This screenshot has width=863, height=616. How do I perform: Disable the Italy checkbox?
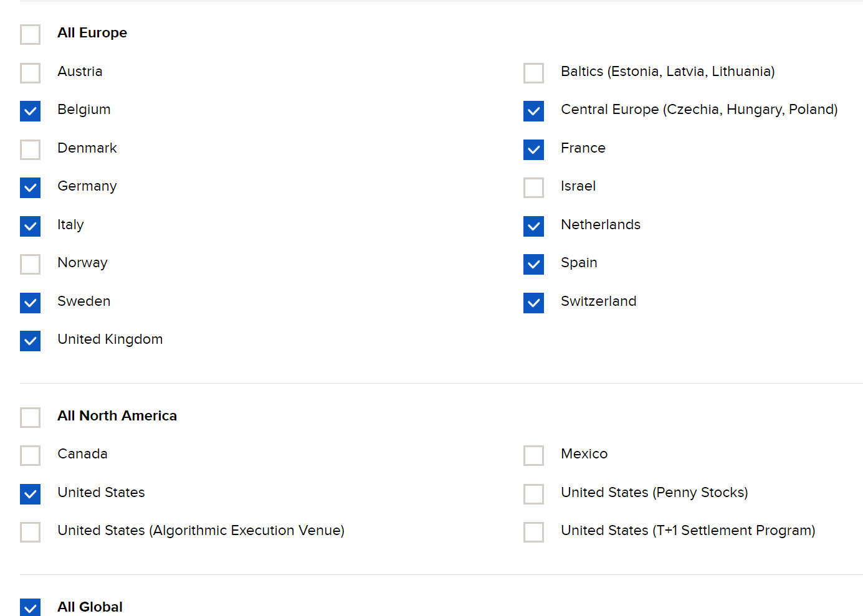(x=30, y=226)
